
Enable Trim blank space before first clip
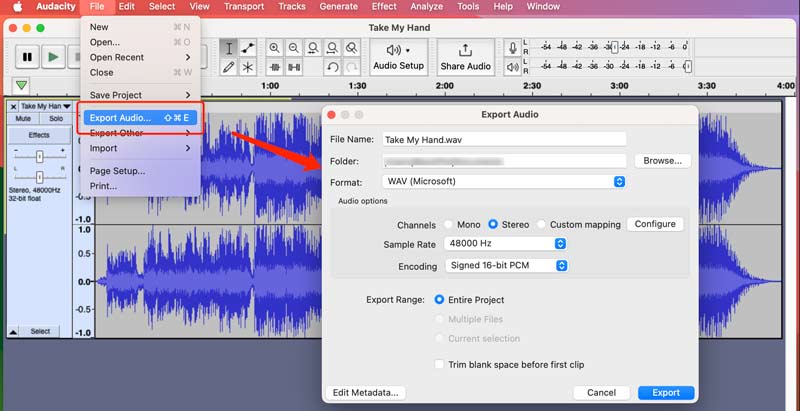[x=439, y=364]
